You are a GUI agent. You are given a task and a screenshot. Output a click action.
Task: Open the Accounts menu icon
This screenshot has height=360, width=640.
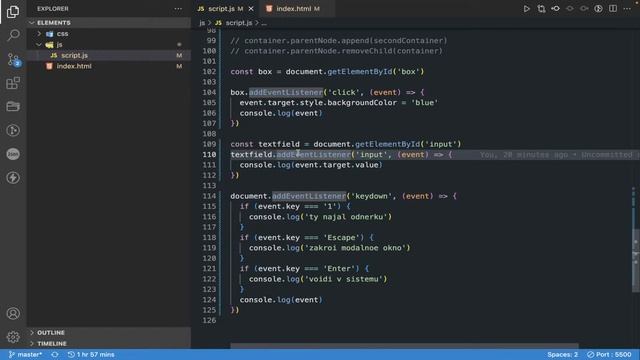13,313
